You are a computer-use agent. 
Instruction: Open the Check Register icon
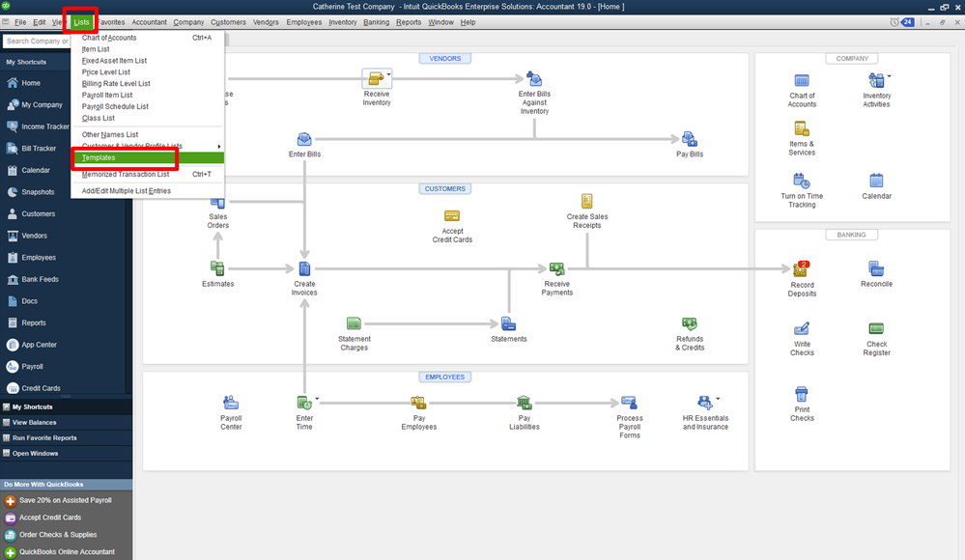click(x=876, y=328)
